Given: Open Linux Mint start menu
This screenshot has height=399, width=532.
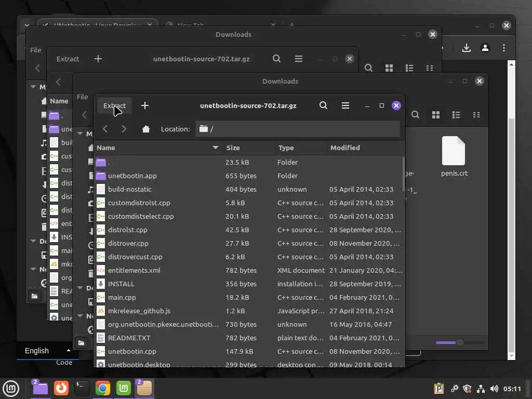Looking at the screenshot, I should click(11, 389).
